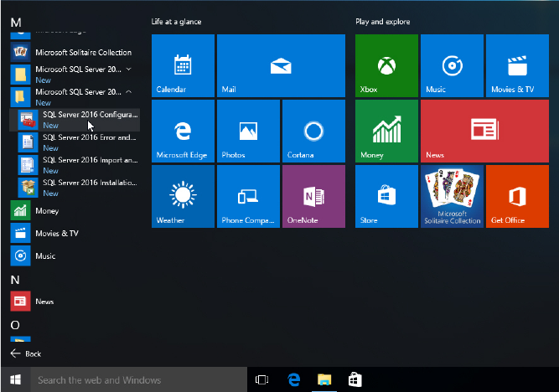Click the Get Office tile

click(x=517, y=196)
